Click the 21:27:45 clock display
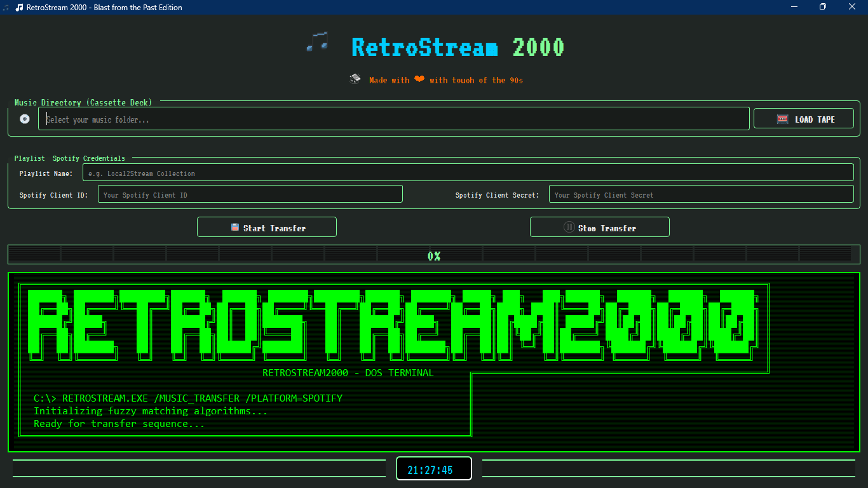The image size is (868, 488). click(434, 469)
